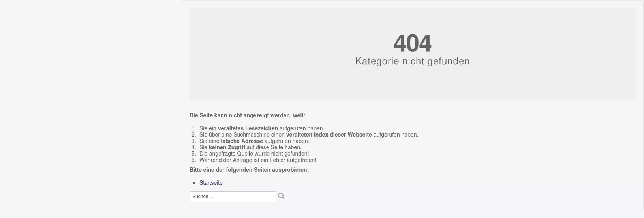Click the Startseite link

(x=211, y=183)
